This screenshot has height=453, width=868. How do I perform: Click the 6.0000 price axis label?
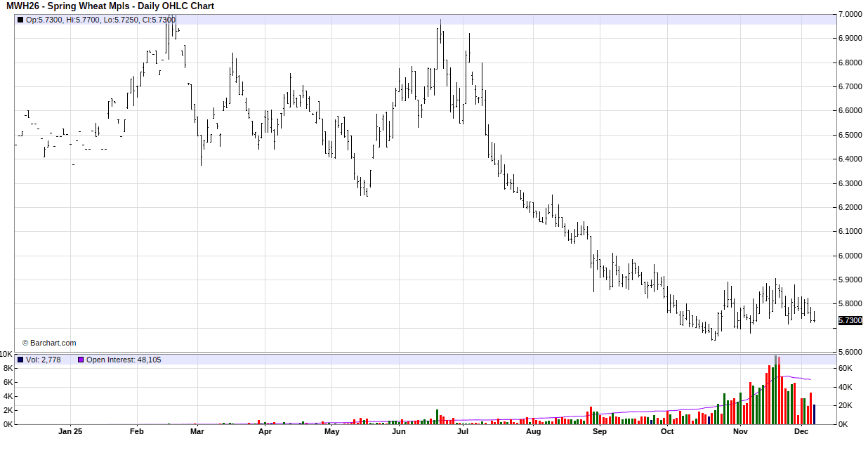(850, 256)
